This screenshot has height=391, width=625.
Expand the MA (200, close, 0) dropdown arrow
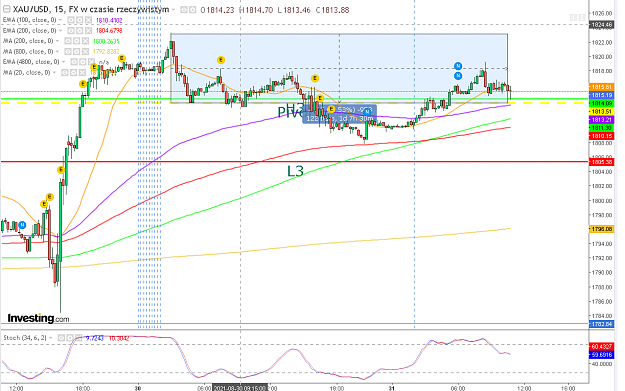(57, 41)
